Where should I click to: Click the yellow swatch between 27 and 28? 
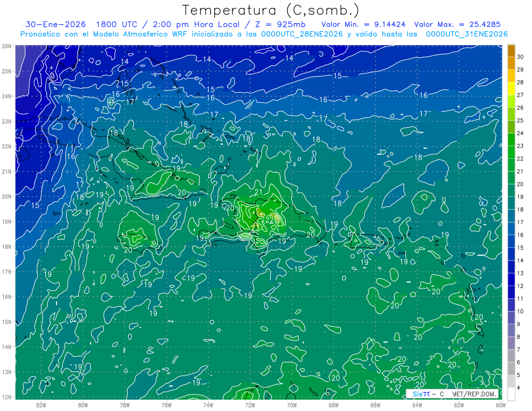coord(511,88)
